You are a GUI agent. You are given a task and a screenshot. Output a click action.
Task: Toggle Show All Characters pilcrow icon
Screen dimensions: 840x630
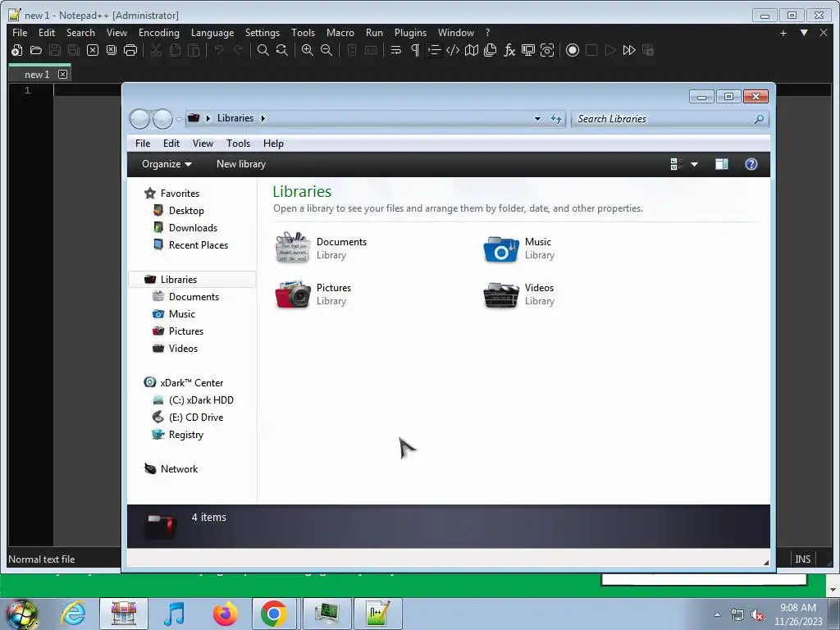(415, 50)
